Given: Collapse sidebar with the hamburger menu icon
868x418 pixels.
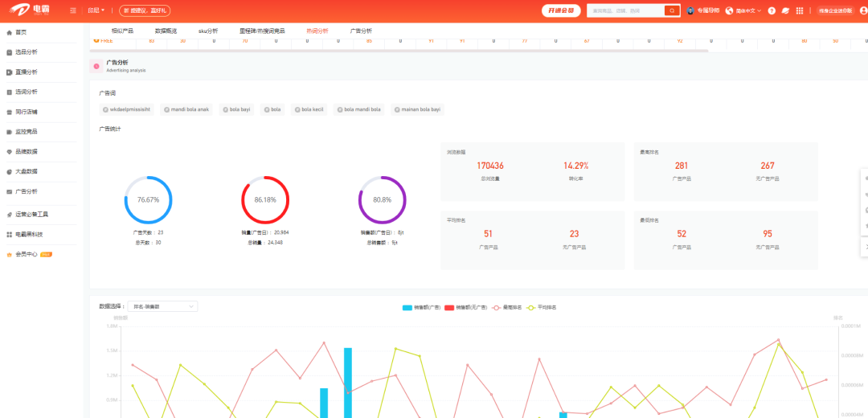Looking at the screenshot, I should click(74, 10).
